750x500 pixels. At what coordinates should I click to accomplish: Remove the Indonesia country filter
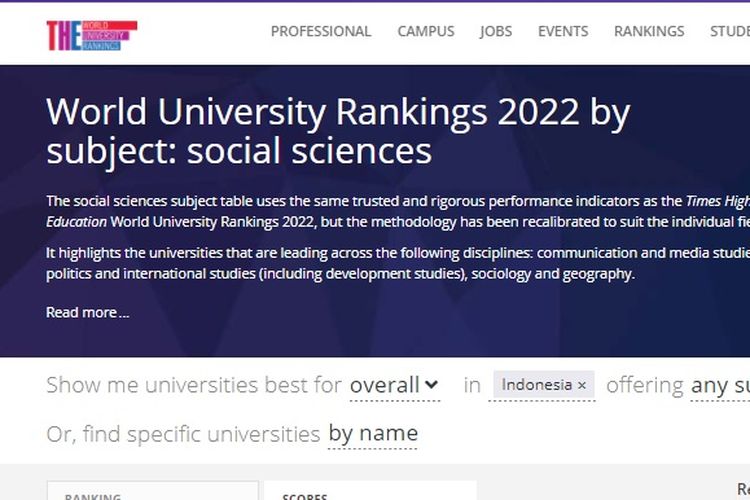coord(582,385)
